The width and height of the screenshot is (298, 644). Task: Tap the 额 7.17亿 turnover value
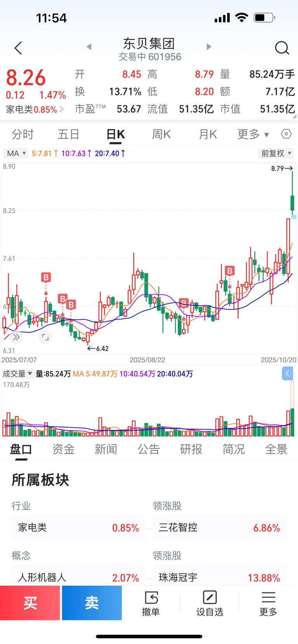(280, 92)
